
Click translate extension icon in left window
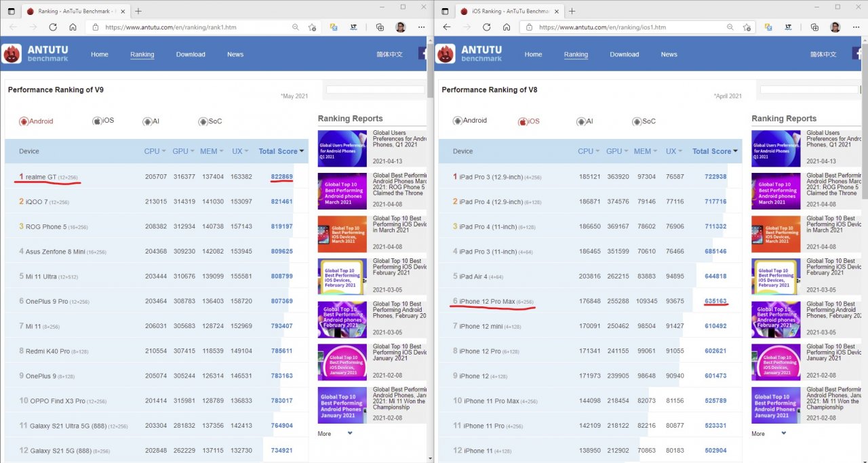click(x=334, y=27)
